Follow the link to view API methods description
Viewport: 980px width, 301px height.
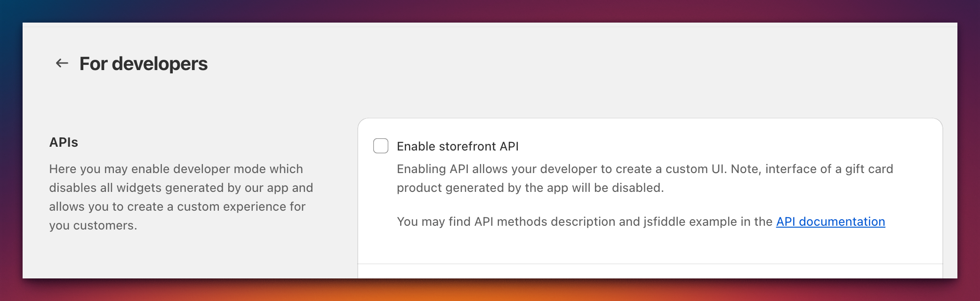point(831,222)
